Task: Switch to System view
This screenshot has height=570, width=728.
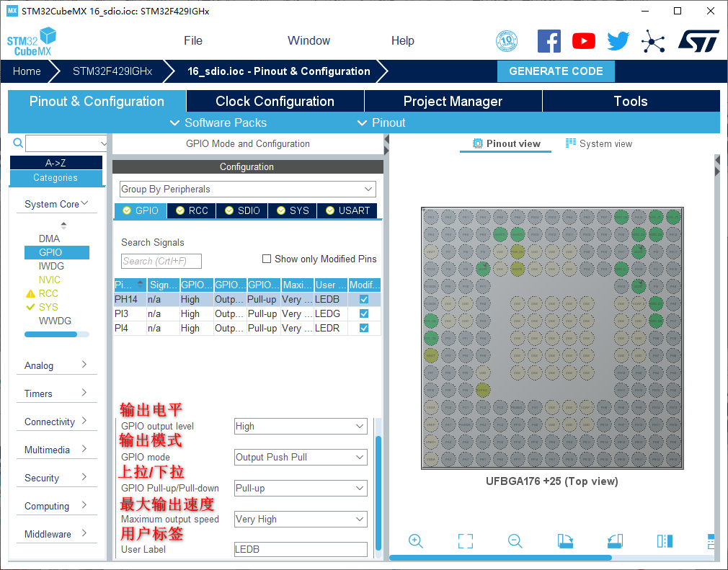Action: click(598, 143)
